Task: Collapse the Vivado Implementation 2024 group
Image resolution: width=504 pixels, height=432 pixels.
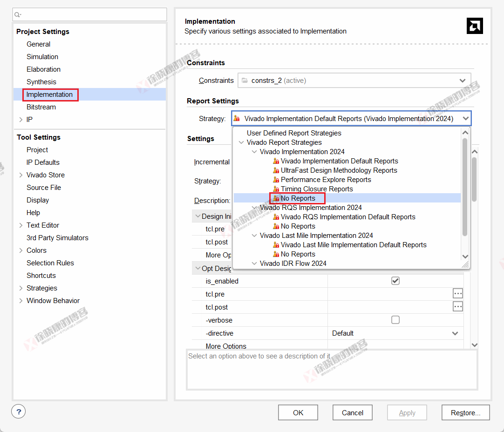Action: 254,152
